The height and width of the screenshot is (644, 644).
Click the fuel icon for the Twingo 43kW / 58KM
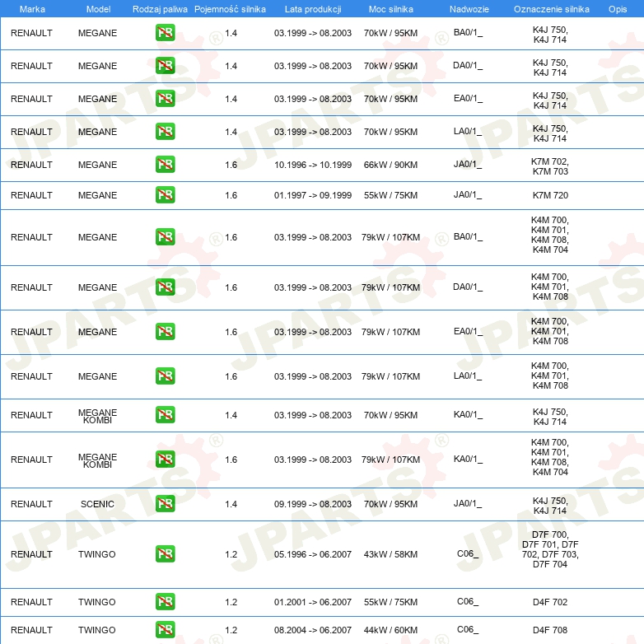(165, 554)
